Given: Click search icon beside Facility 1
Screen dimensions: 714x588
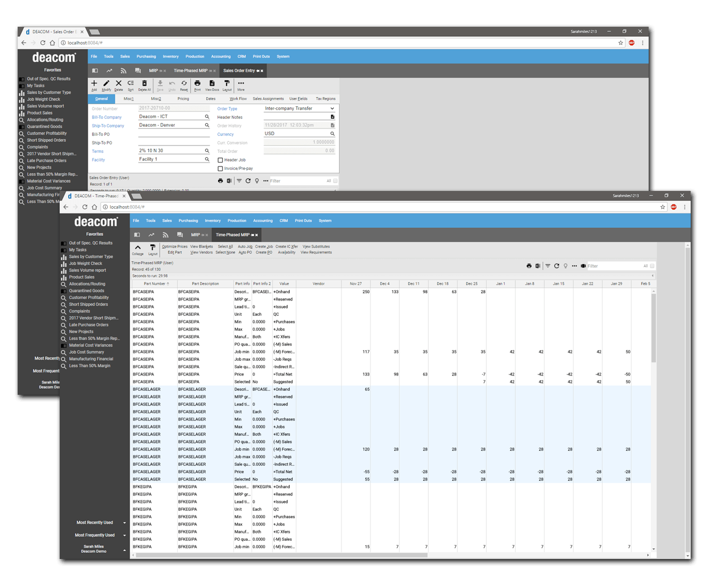Looking at the screenshot, I should pos(207,159).
